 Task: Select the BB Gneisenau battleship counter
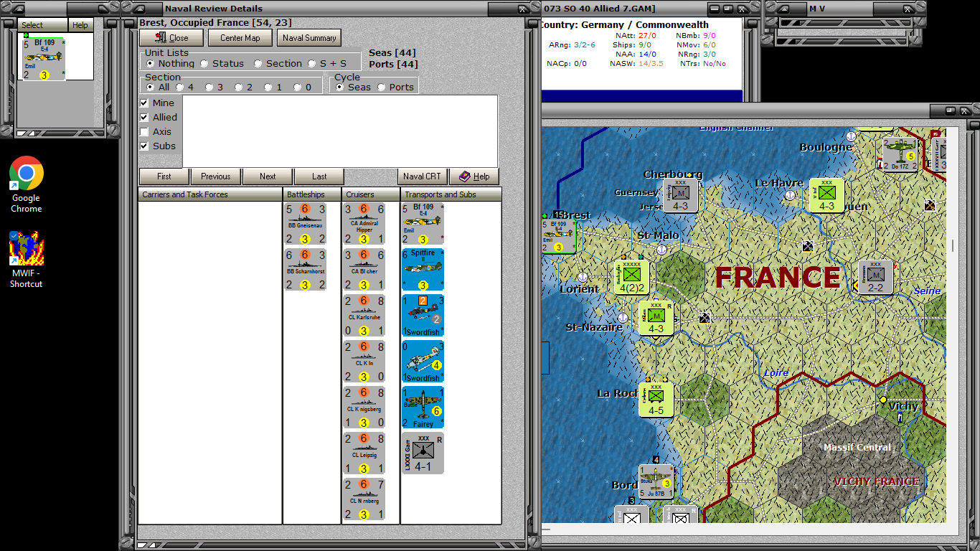pyautogui.click(x=306, y=225)
